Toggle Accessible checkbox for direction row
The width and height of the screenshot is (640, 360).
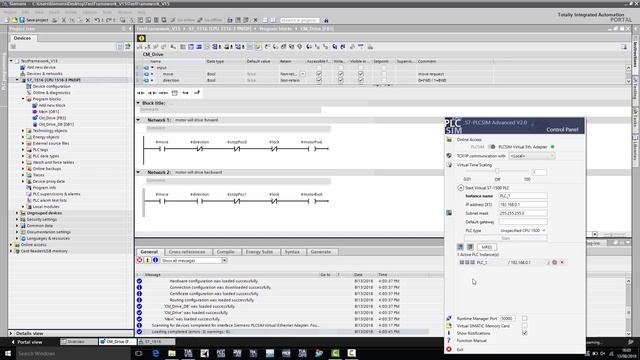pos(319,80)
